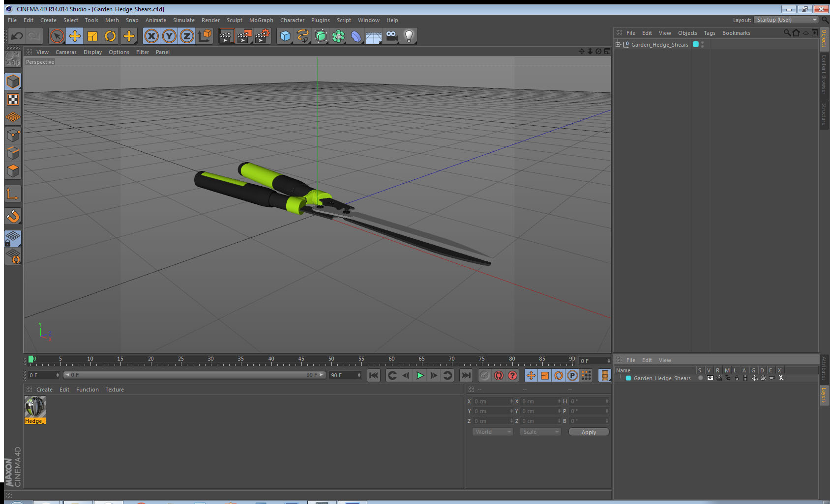
Task: Go to end of animation
Action: pos(466,375)
